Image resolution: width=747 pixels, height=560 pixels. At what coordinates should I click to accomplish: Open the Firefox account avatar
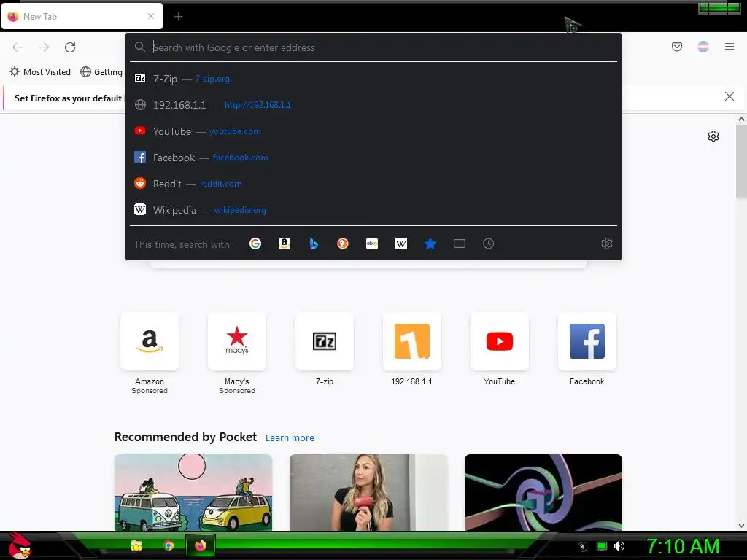tap(703, 47)
